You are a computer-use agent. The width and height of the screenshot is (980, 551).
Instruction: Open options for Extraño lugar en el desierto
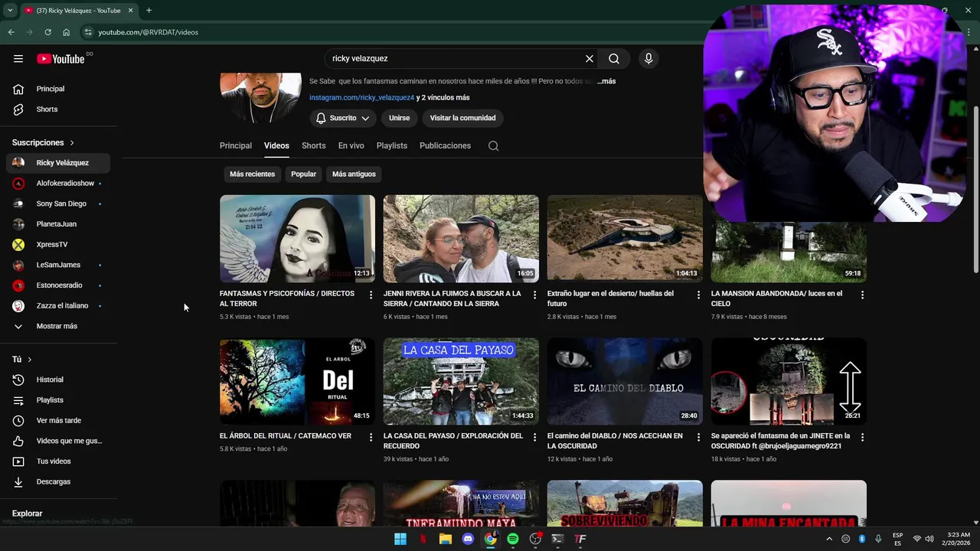tap(698, 295)
